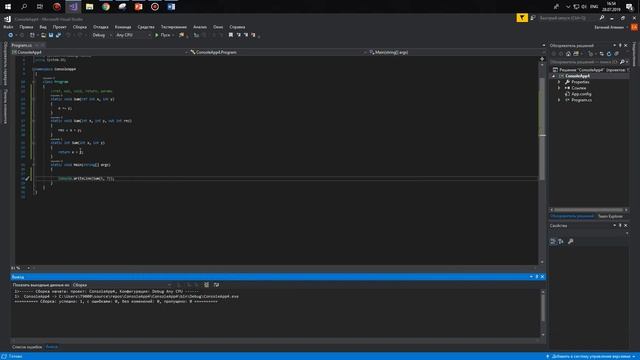The height and width of the screenshot is (360, 640).
Task: Click the Быстрый запуск quick launch field
Action: (x=567, y=18)
